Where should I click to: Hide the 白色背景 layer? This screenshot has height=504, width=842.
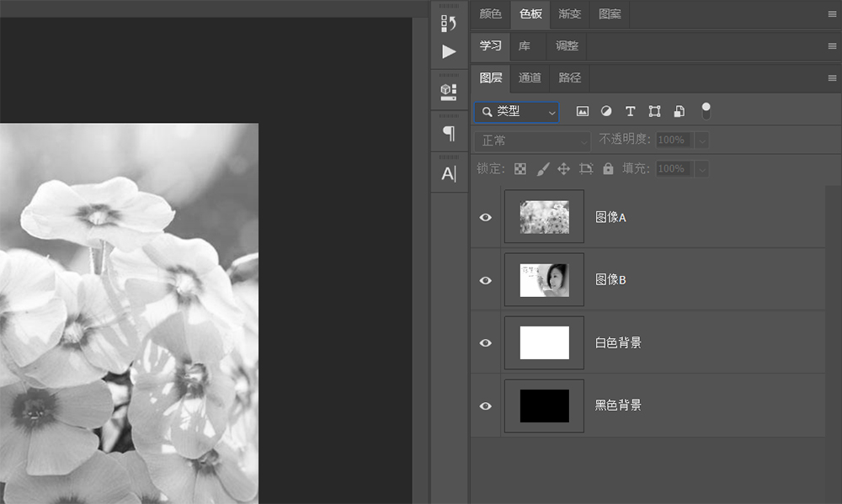coord(485,342)
